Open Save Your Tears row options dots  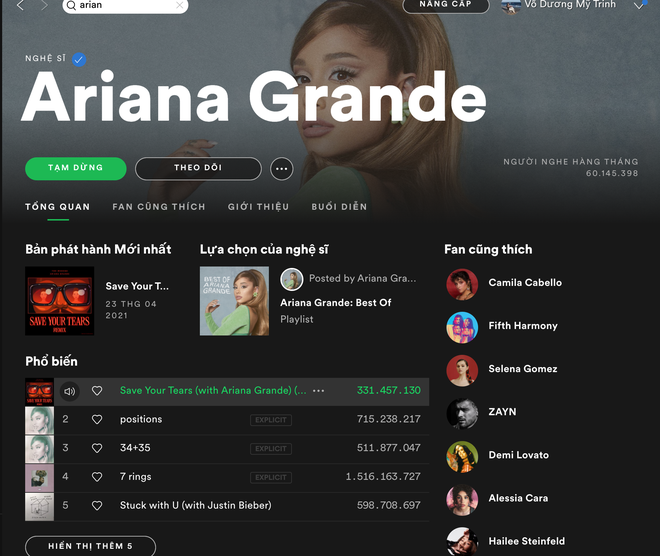click(x=319, y=391)
